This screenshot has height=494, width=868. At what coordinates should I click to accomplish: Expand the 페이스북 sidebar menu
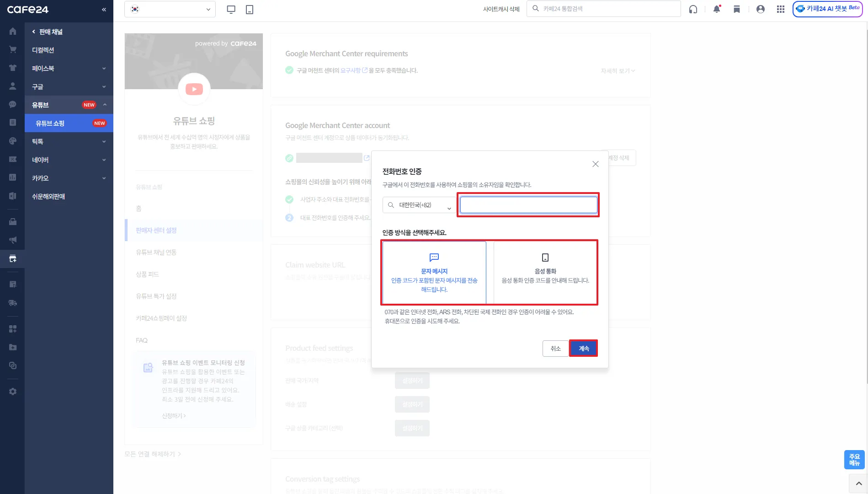69,68
